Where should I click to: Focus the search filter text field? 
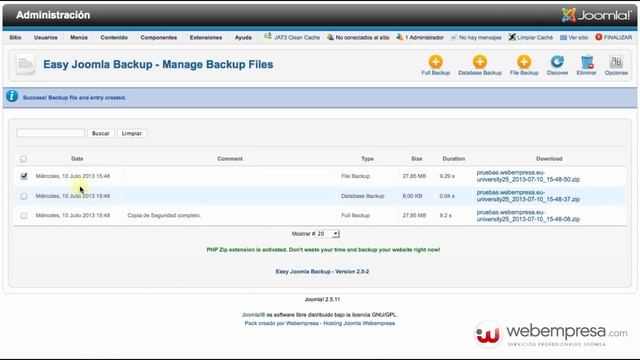click(51, 133)
